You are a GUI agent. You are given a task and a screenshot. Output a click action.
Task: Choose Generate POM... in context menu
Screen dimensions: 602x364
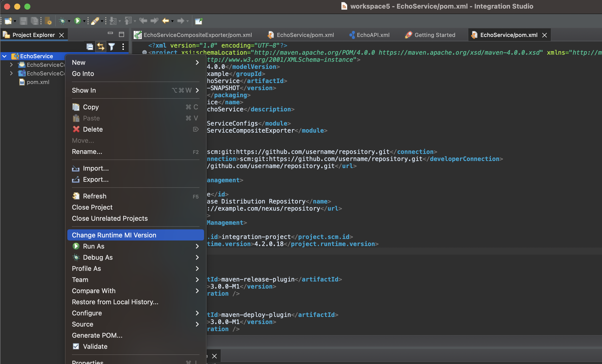pos(135,335)
